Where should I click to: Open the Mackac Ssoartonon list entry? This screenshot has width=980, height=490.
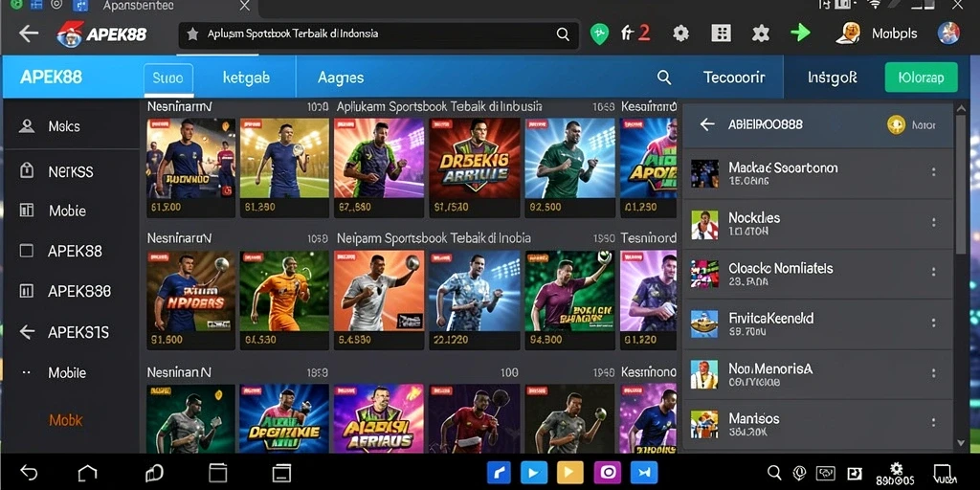(816, 174)
